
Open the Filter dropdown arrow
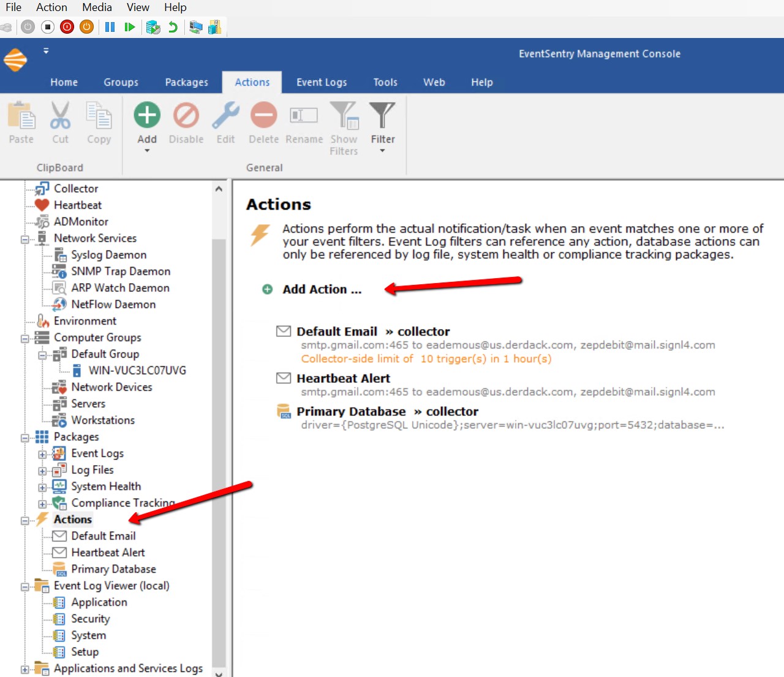coord(382,151)
